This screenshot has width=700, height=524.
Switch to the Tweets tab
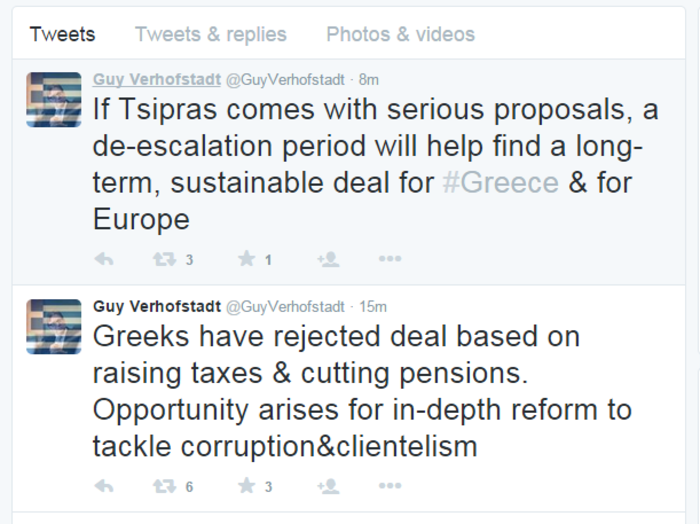[62, 34]
